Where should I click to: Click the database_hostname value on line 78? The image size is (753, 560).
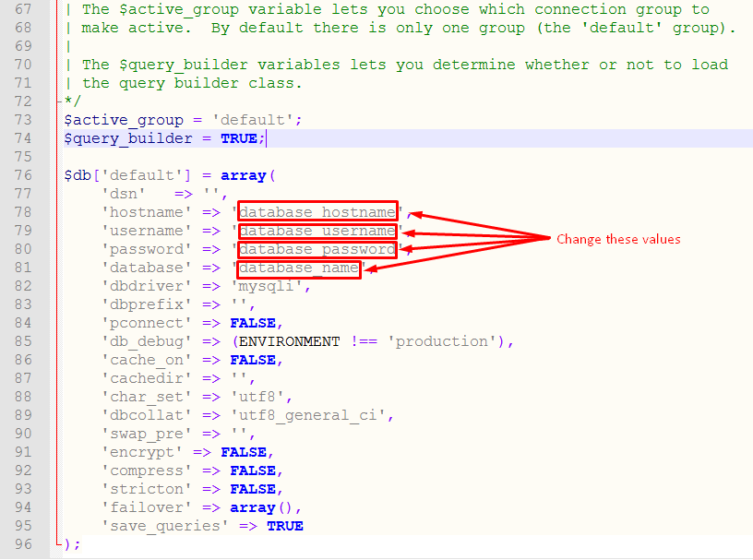(317, 212)
